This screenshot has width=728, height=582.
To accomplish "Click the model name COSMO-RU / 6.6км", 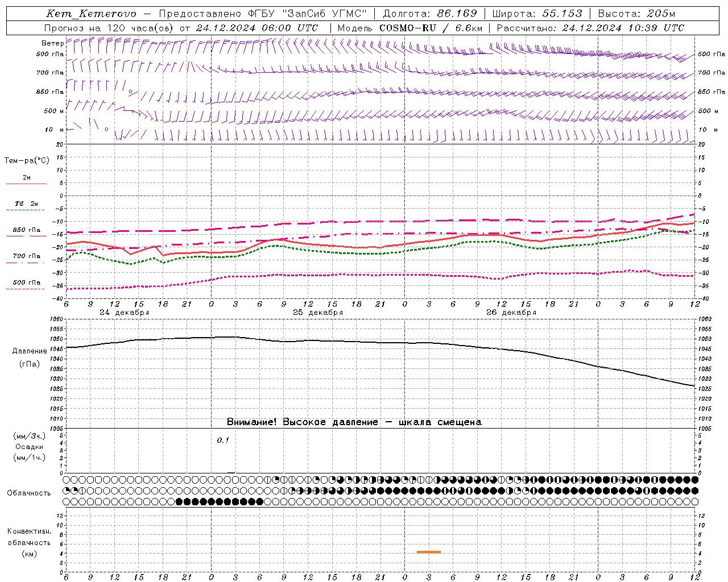I will [431, 27].
